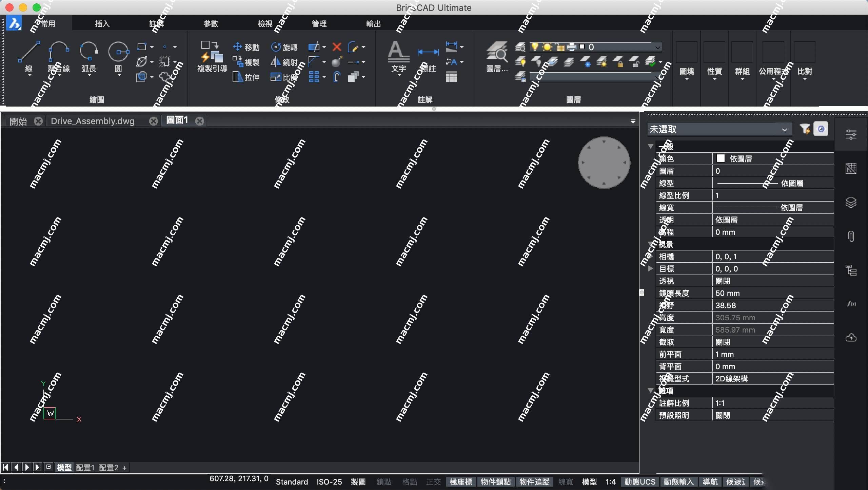Insert a table from annotation panel
Viewport: 868px width, 490px height.
click(x=452, y=77)
